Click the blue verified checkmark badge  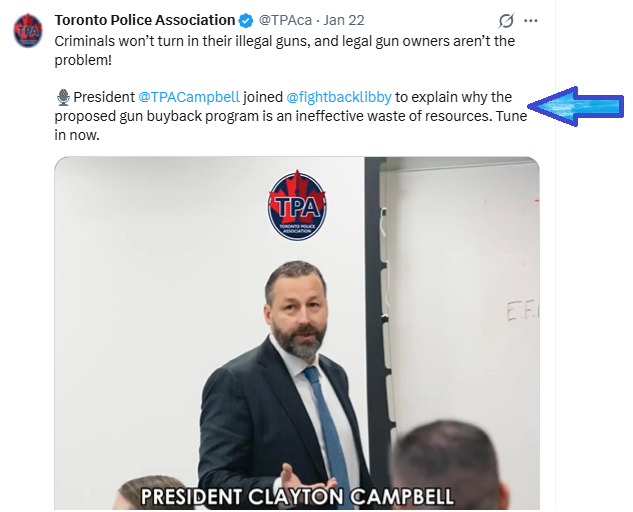click(x=245, y=20)
